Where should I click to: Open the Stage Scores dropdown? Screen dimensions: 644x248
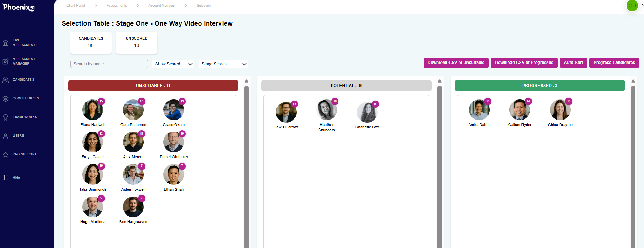pos(224,64)
